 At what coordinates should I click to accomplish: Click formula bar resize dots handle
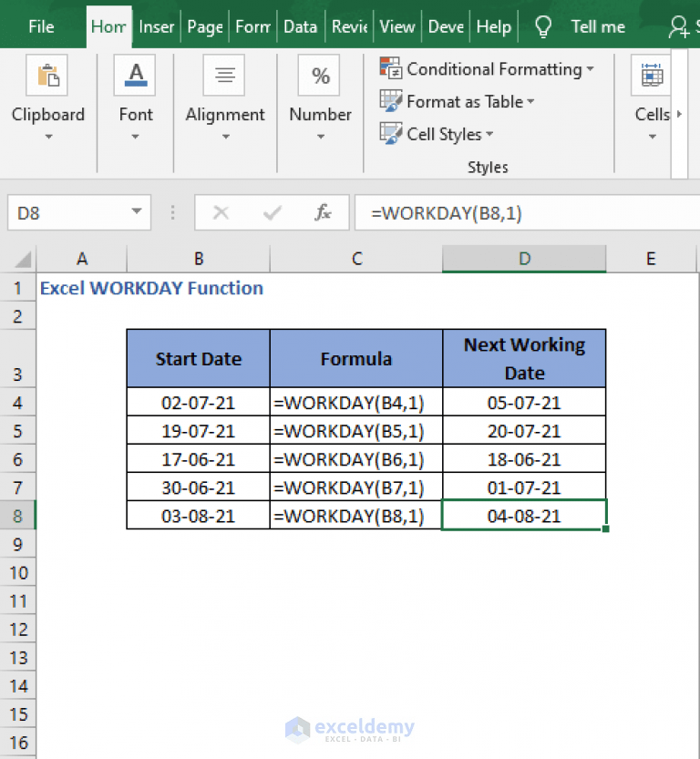(173, 212)
